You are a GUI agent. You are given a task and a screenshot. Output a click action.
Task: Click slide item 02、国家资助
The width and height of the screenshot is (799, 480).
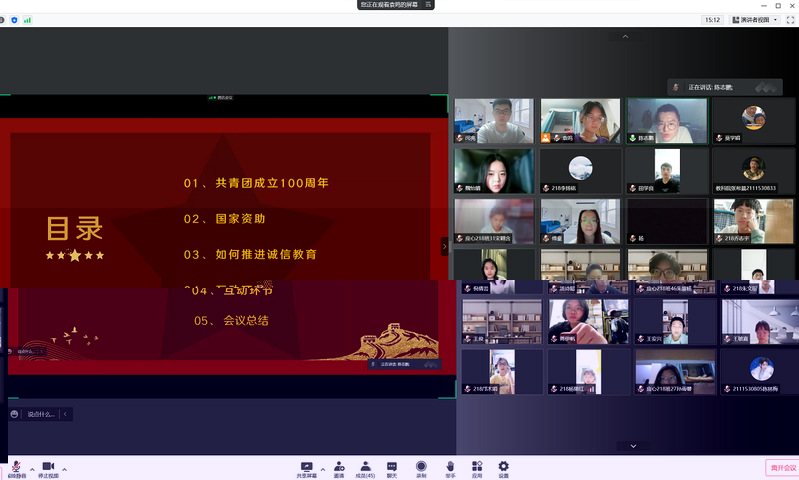point(225,219)
